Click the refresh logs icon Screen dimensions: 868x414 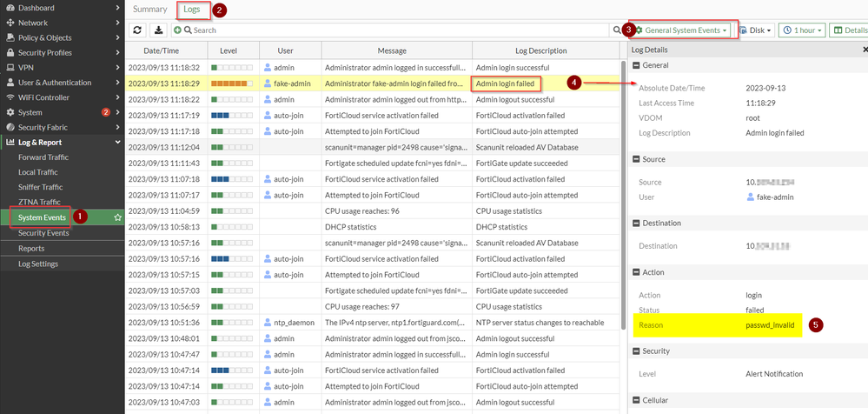pos(137,30)
